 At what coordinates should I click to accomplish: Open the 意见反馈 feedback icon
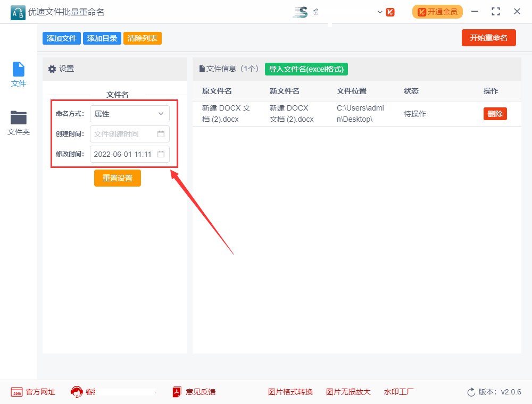[176, 392]
